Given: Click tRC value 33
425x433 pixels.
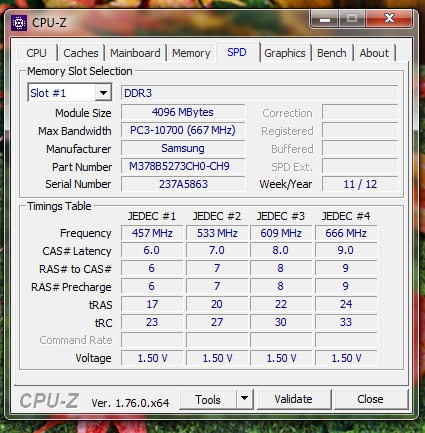Looking at the screenshot, I should click(x=346, y=322).
